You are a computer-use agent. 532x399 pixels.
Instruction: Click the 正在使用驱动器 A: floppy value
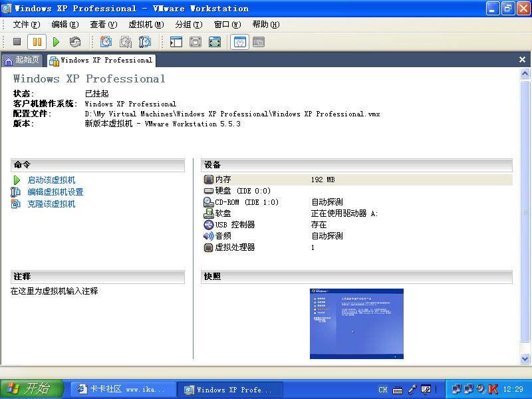click(x=344, y=213)
